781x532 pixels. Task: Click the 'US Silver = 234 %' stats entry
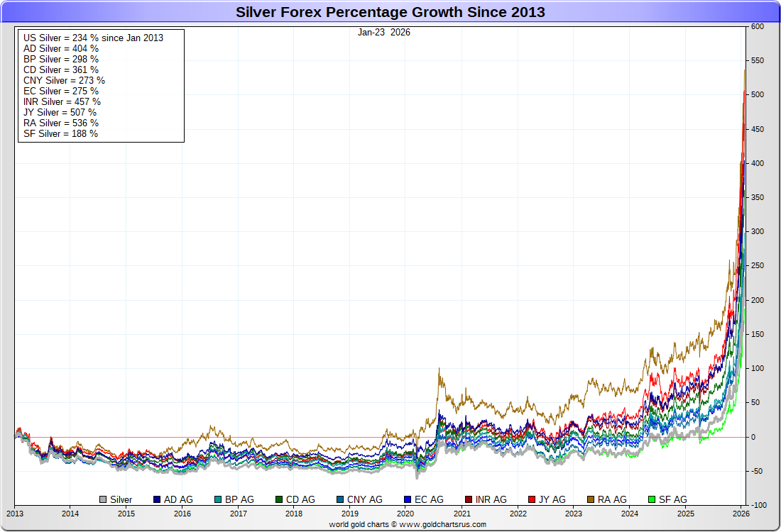(x=94, y=38)
